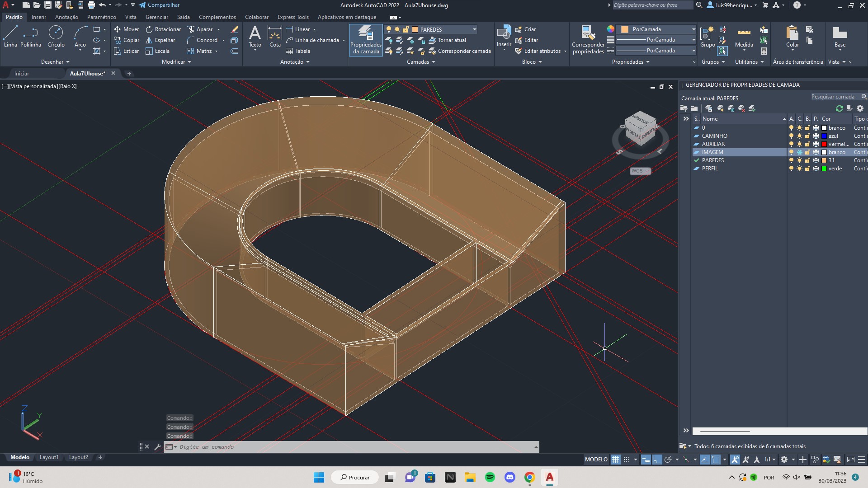Click Corresponder camada button
Viewport: 868px width, 488px height.
(460, 51)
